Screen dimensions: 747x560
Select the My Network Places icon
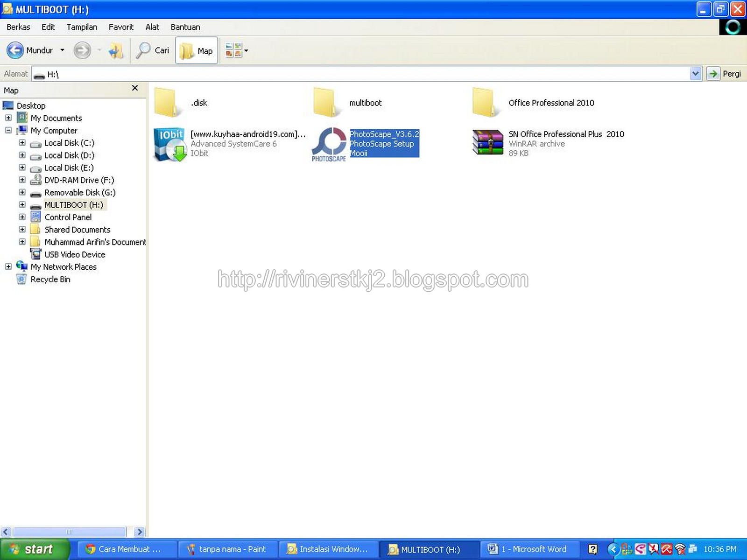[x=22, y=266]
